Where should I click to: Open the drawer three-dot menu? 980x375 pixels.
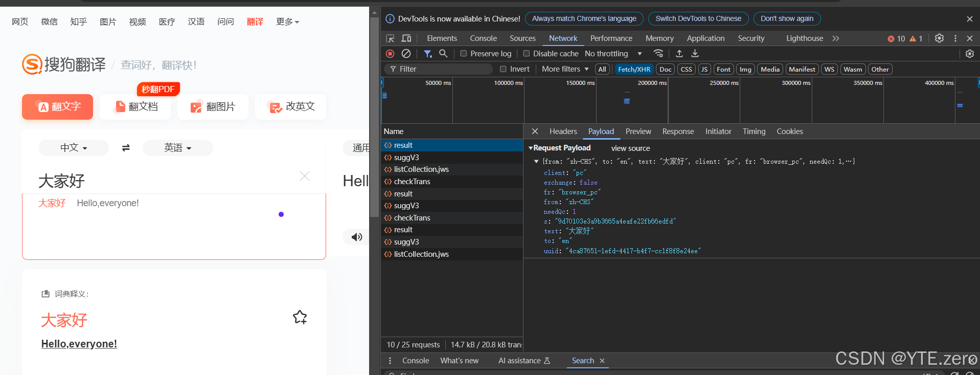tap(390, 361)
